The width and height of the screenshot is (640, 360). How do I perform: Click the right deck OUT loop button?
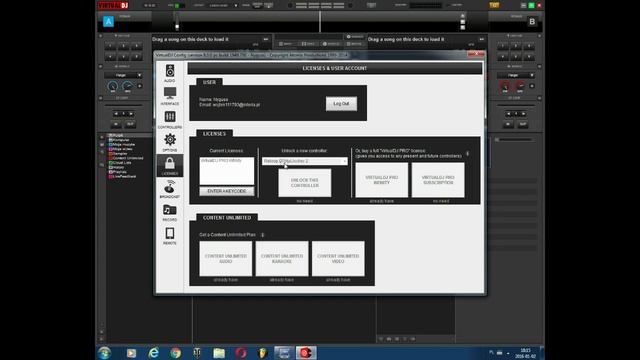522,124
